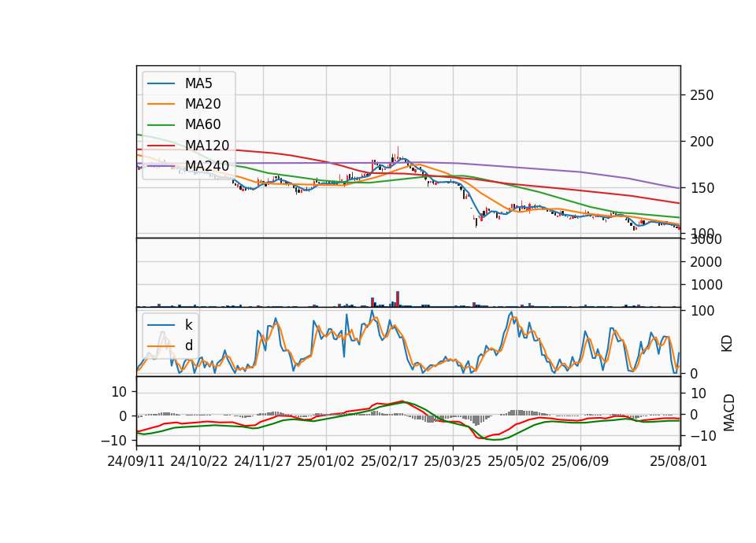Click the 200 price axis label
756x543 pixels.
click(x=702, y=142)
